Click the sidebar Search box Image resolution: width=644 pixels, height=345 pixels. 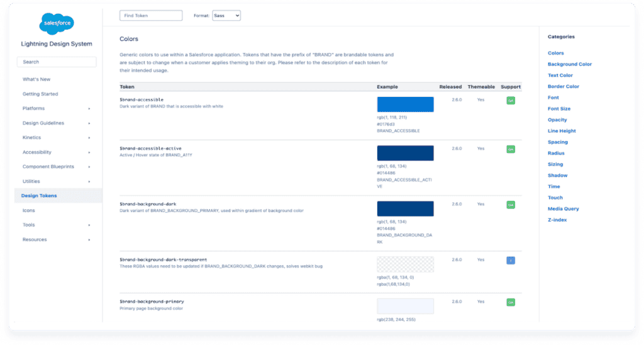coord(57,62)
